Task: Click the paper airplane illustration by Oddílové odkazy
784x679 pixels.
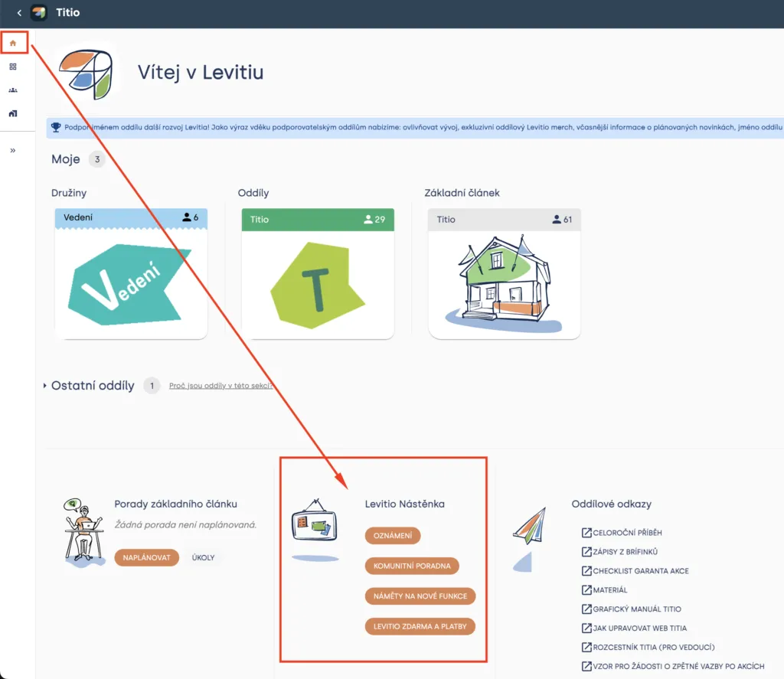Action: point(529,539)
